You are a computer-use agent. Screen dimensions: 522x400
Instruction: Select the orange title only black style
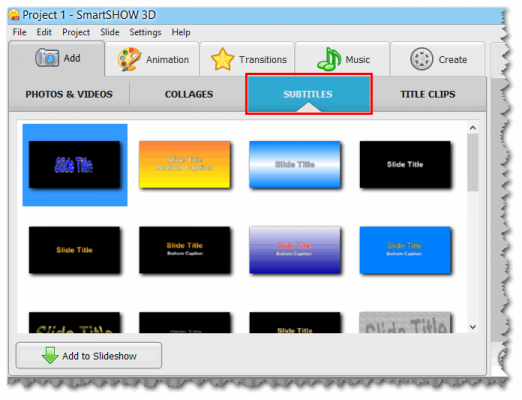coord(75,250)
